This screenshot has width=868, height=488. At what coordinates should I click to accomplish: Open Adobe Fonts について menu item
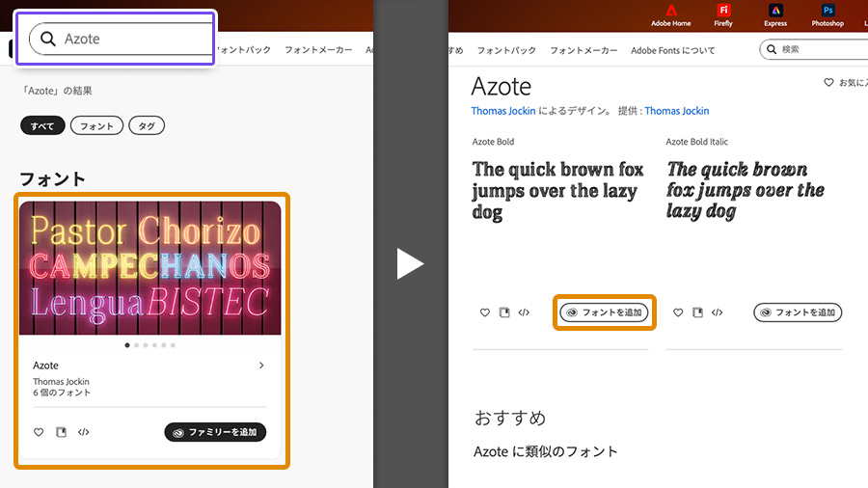672,50
